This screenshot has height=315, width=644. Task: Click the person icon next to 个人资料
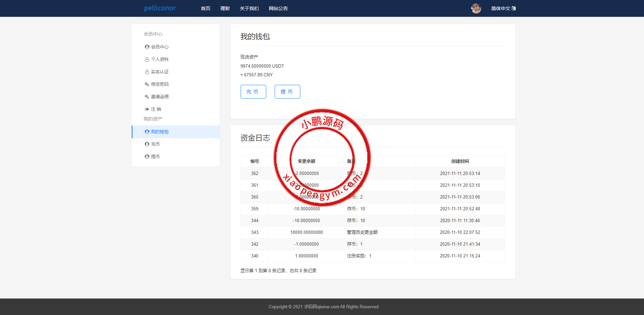[147, 59]
